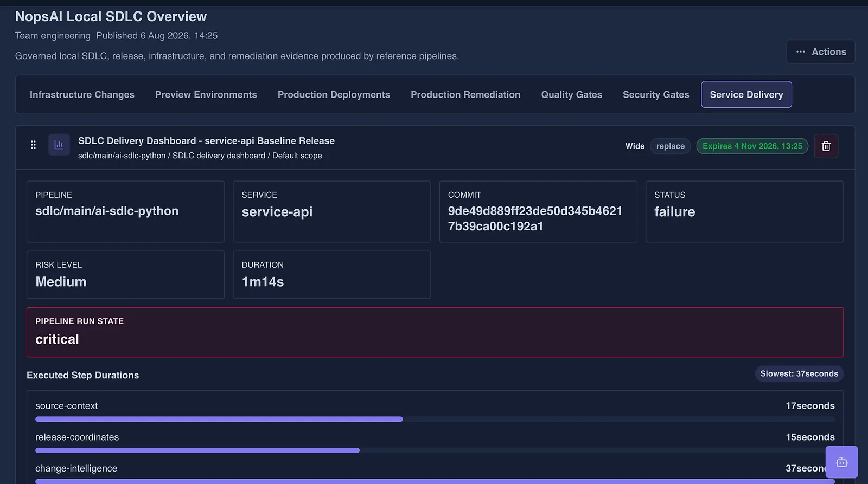Click the Expires 4 Nov 2026 badge
Screen dimensions: 868x484
point(752,146)
